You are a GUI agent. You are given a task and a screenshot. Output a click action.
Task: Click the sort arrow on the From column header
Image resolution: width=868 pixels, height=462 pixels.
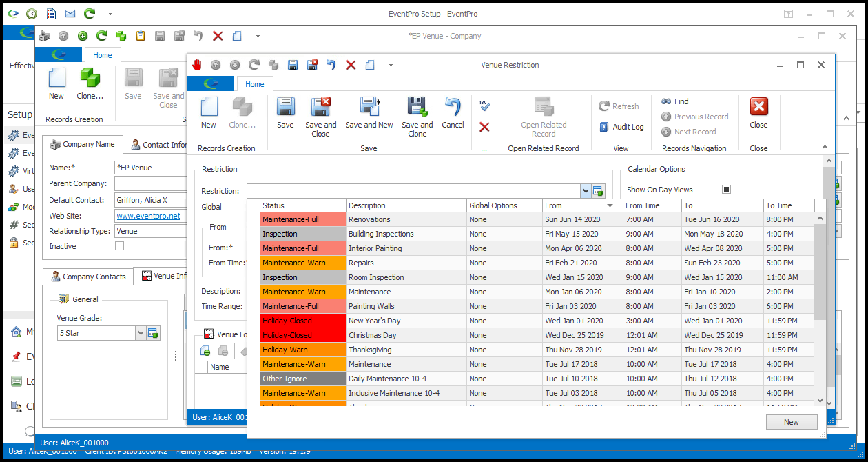(x=610, y=205)
